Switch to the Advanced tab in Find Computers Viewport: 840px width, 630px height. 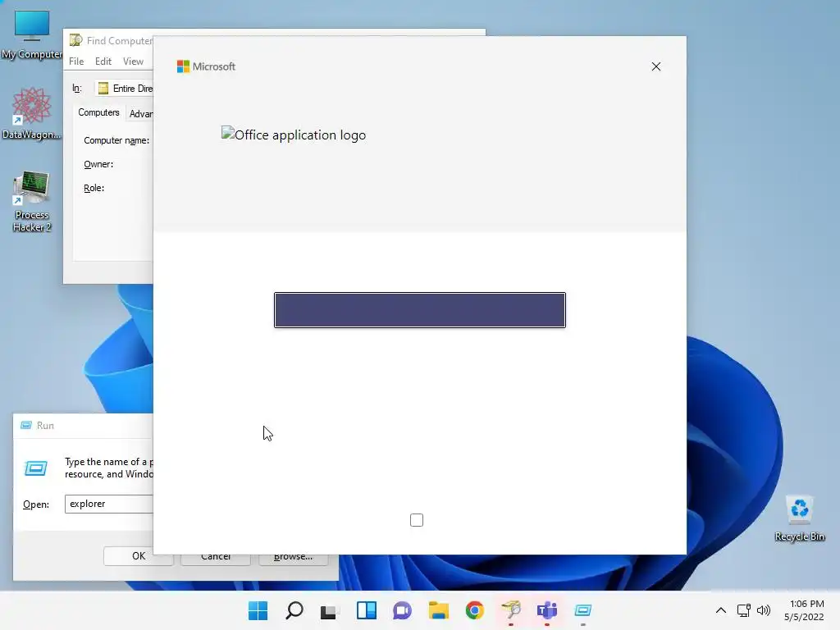pyautogui.click(x=140, y=113)
